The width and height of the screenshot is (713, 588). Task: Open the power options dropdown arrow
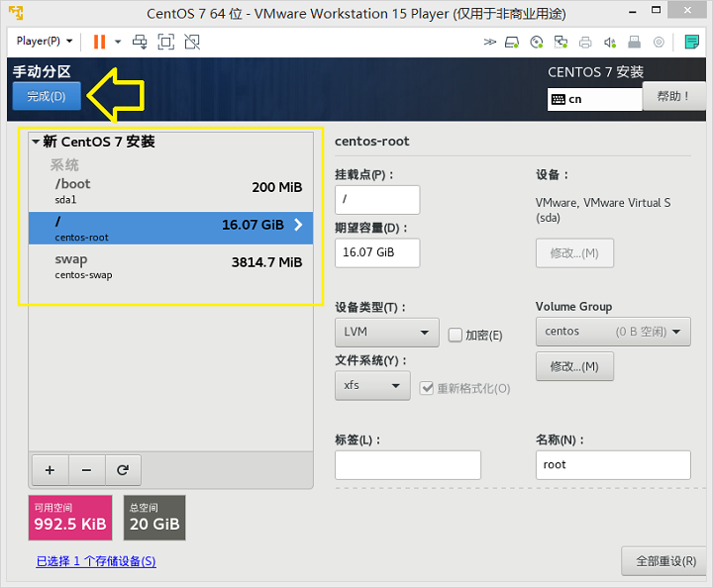pos(118,42)
